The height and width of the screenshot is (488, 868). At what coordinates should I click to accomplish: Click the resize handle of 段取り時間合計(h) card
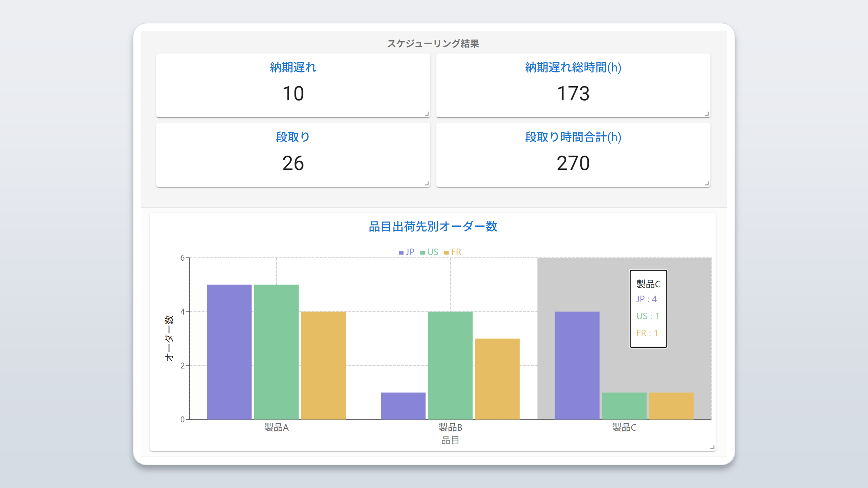(707, 183)
